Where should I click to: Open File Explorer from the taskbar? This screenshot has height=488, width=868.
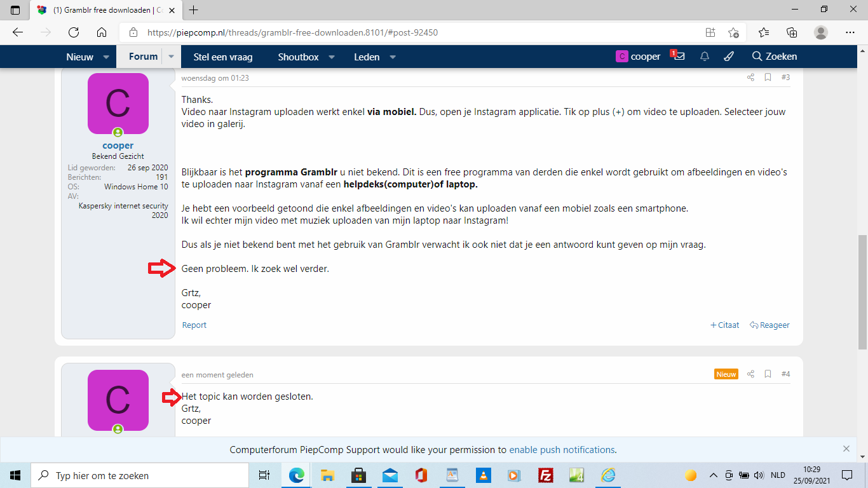click(327, 475)
